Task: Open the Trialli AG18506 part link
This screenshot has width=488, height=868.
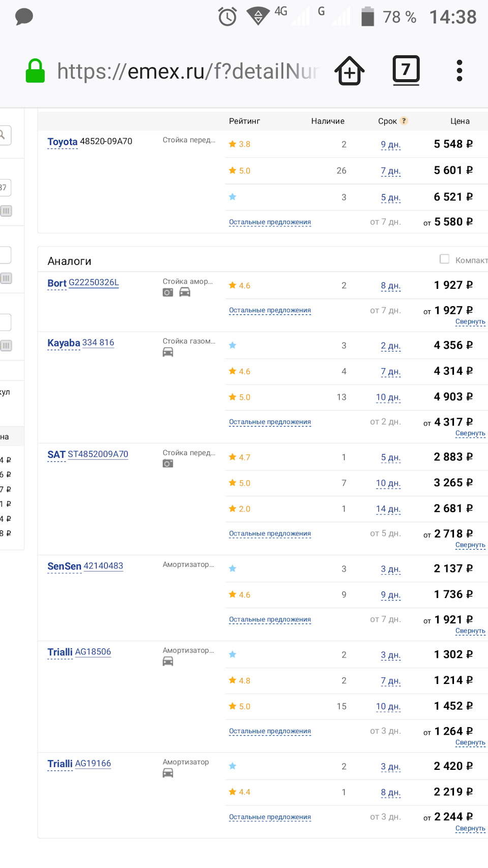Action: click(93, 652)
